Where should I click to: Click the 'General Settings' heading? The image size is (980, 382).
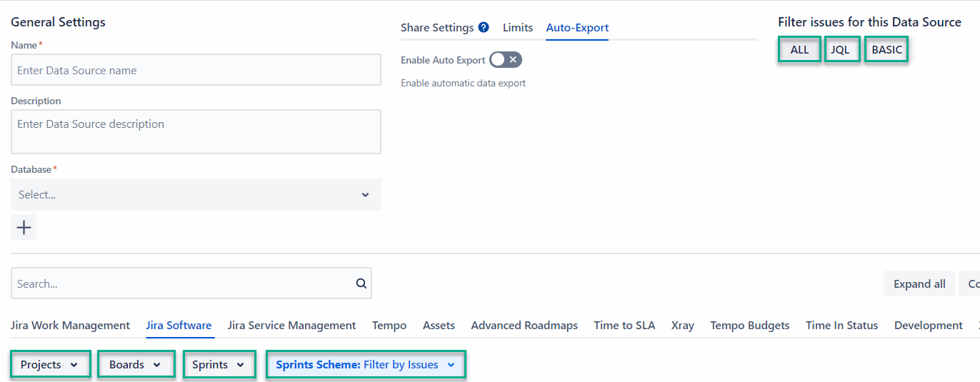58,22
